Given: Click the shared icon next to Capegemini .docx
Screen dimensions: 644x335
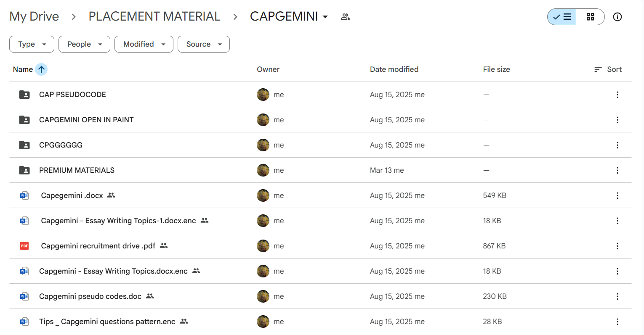Looking at the screenshot, I should (111, 195).
